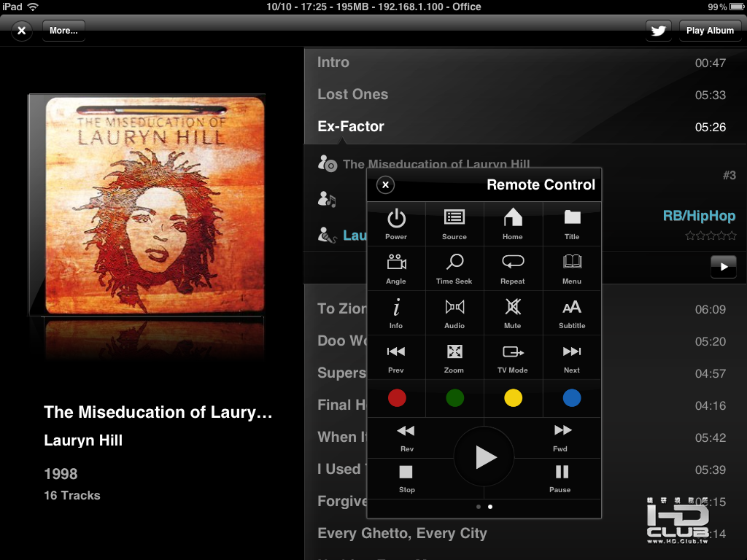Skip to Prev track
The width and height of the screenshot is (747, 560).
pos(396,357)
